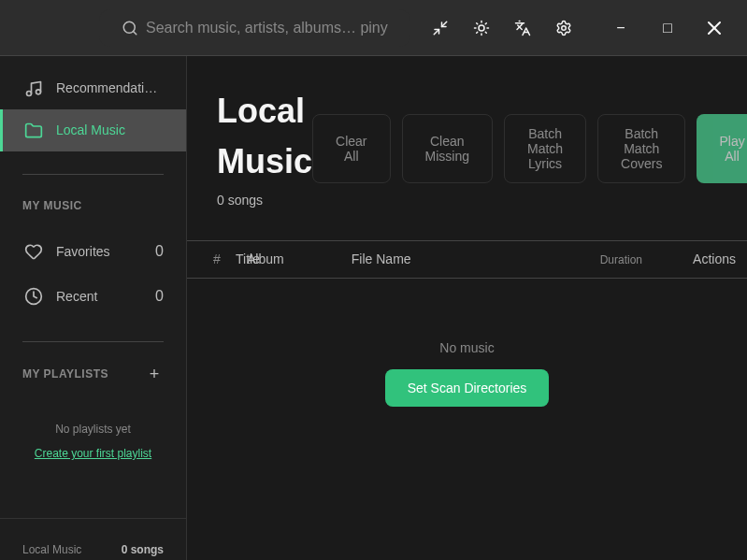Image resolution: width=747 pixels, height=560 pixels.
Task: Click Clear All button
Action: click(352, 149)
